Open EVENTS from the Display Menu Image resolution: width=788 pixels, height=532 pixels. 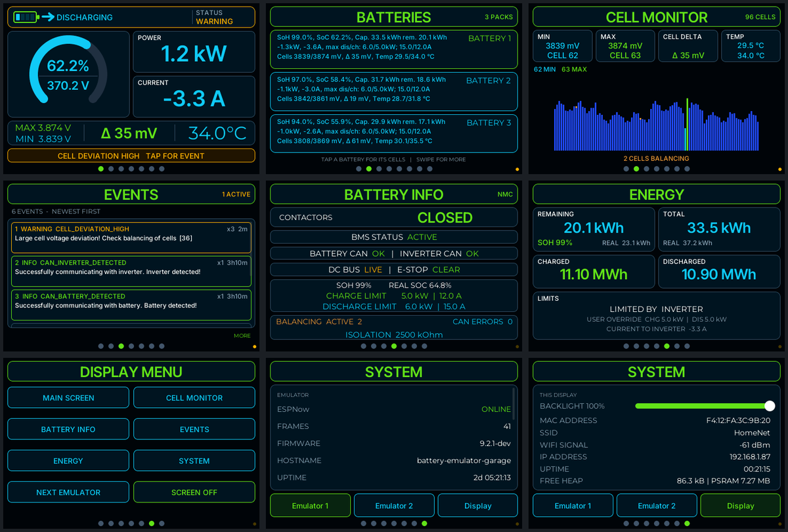click(x=194, y=429)
